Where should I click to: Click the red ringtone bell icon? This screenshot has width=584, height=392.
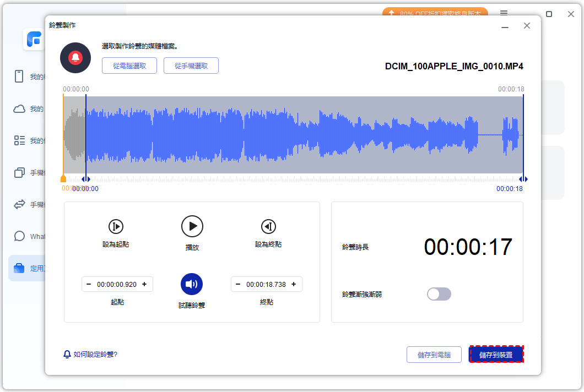[x=75, y=58]
